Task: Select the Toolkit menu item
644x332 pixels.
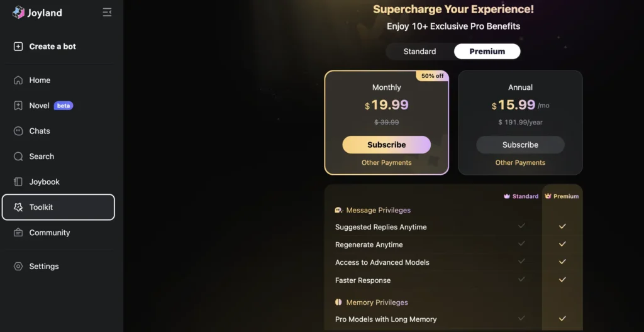Action: coord(58,207)
